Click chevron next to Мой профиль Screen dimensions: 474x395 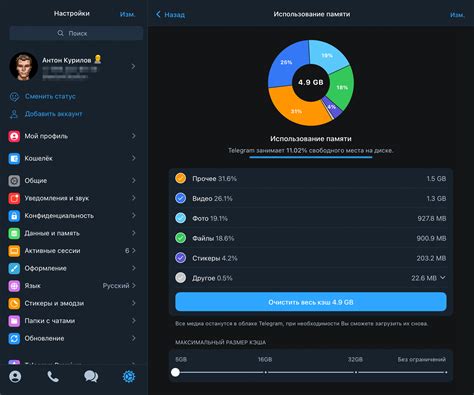tap(133, 136)
